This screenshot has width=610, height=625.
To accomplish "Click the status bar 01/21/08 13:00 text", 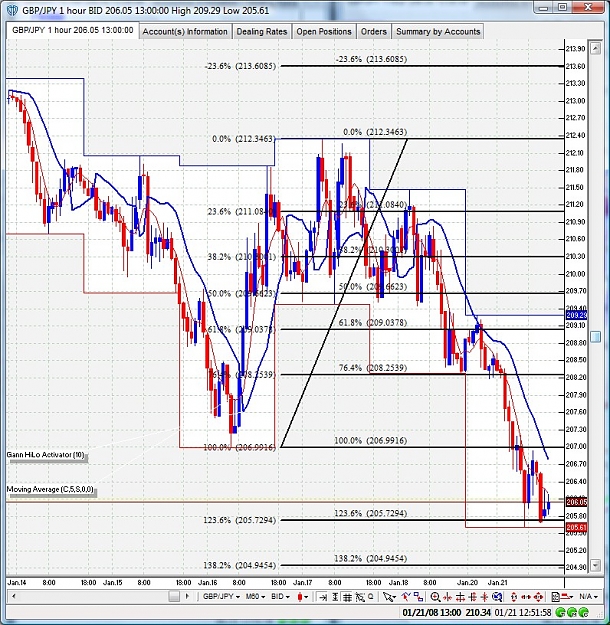I will (431, 612).
